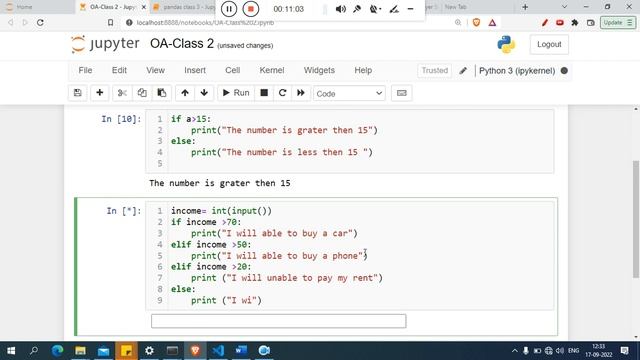The height and width of the screenshot is (360, 640).
Task: Open cell type Code dropdown
Action: 349,93
